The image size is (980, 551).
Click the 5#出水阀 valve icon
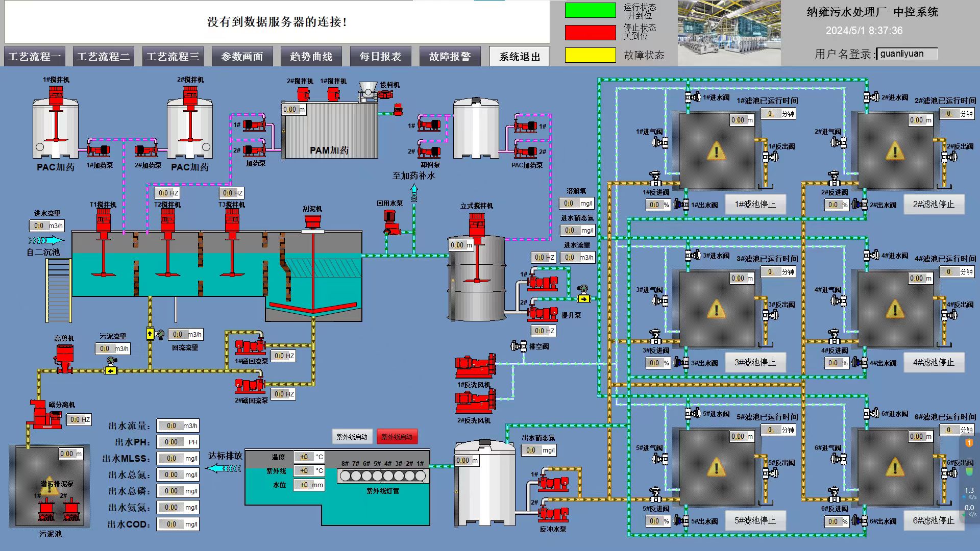[680, 521]
